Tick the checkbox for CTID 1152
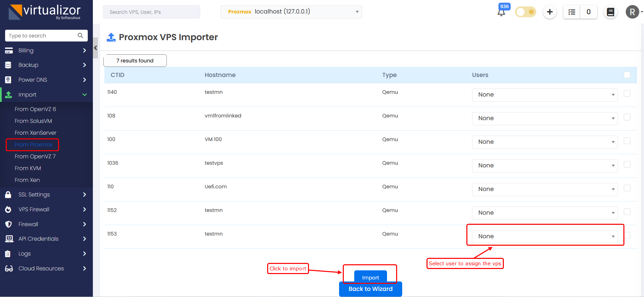Image resolution: width=644 pixels, height=297 pixels. (x=627, y=212)
